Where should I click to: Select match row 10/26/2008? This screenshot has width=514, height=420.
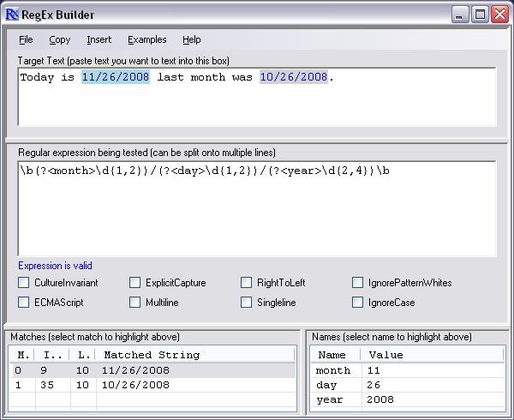click(137, 386)
